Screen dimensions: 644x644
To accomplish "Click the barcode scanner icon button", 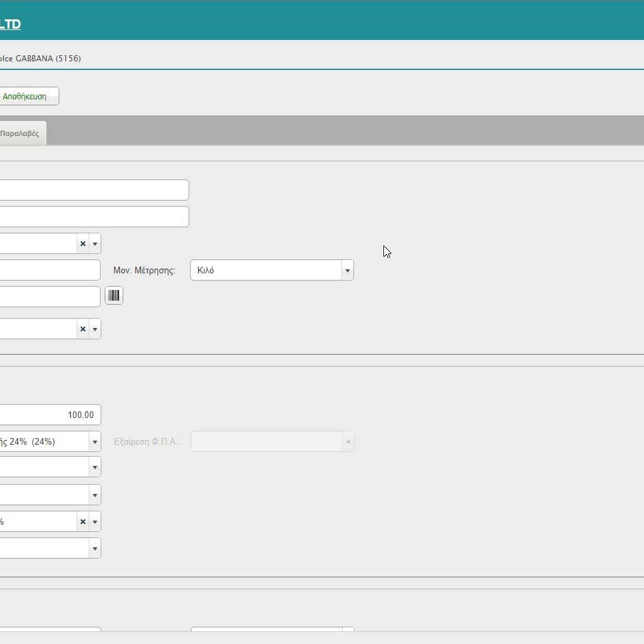I will (114, 295).
